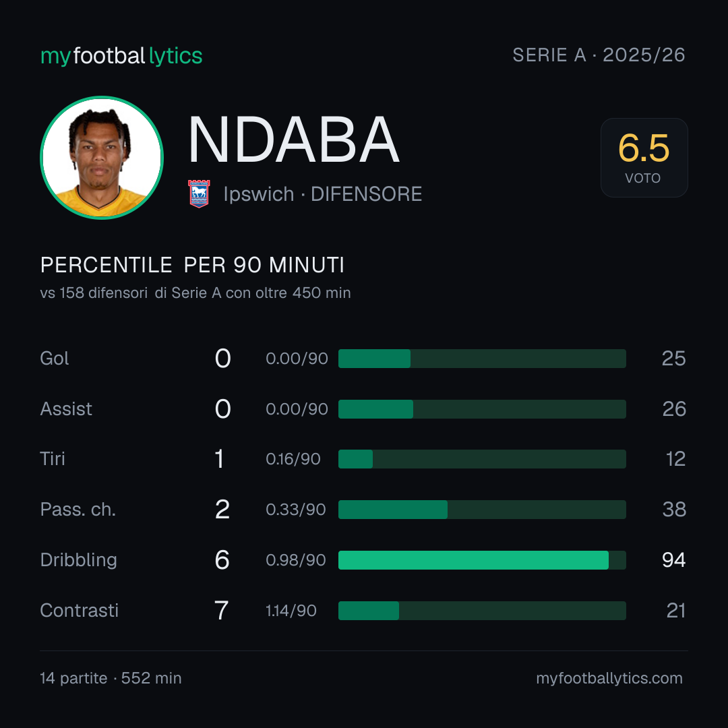Click the Dribbling percentile value 94
728x728 pixels.
click(673, 560)
